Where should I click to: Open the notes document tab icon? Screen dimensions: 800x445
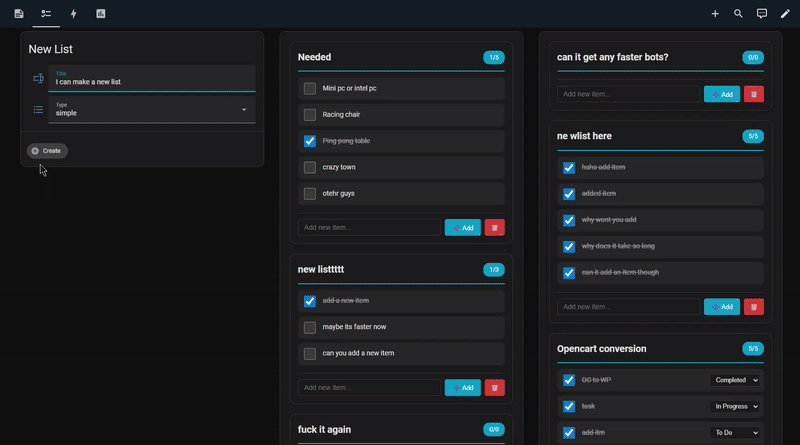19,14
